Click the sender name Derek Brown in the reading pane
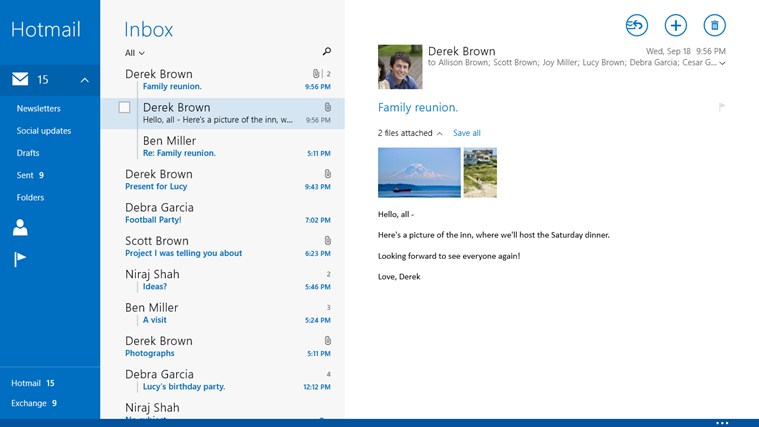Image resolution: width=759 pixels, height=427 pixels. click(462, 51)
